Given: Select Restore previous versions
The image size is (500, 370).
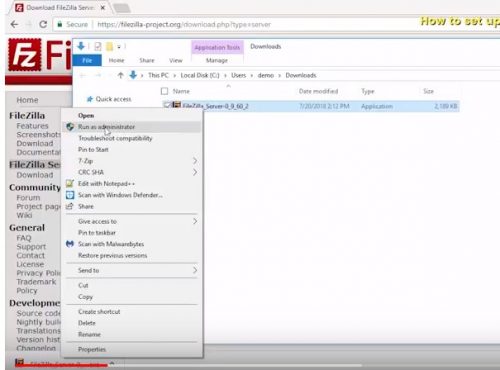Looking at the screenshot, I should pos(112,255).
